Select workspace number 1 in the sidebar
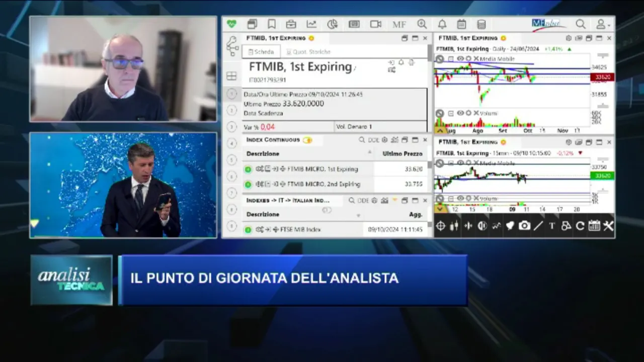 tap(232, 94)
